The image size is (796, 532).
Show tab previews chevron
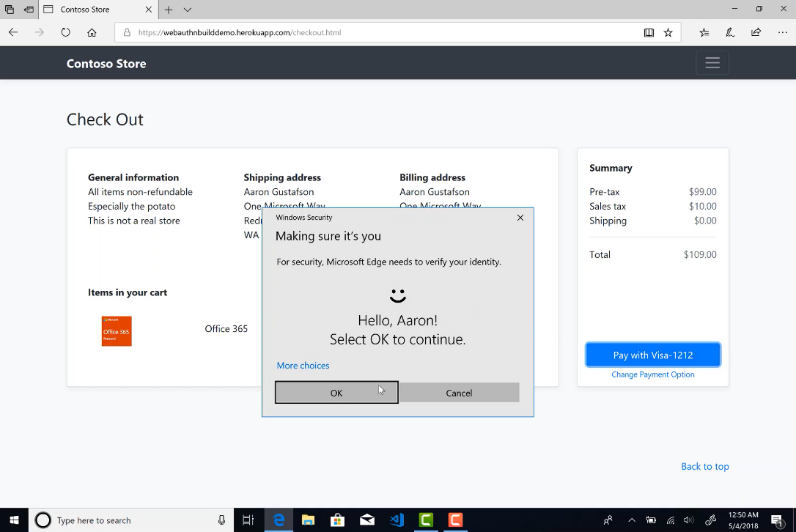pyautogui.click(x=188, y=9)
